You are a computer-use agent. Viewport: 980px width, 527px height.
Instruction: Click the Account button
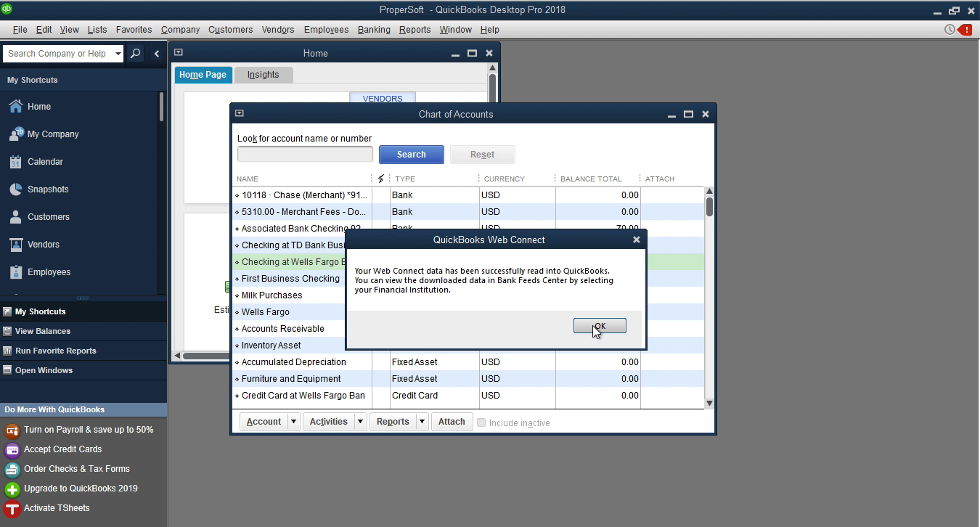click(264, 422)
